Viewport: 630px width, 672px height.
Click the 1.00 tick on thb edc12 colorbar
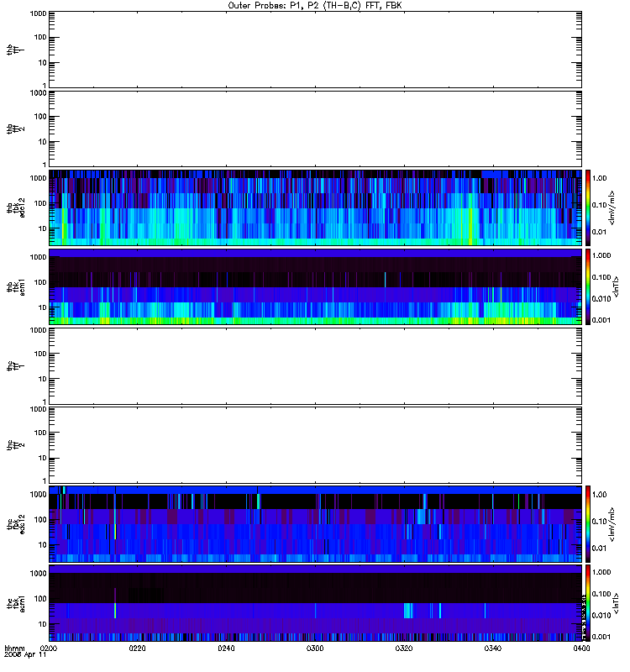(600, 178)
